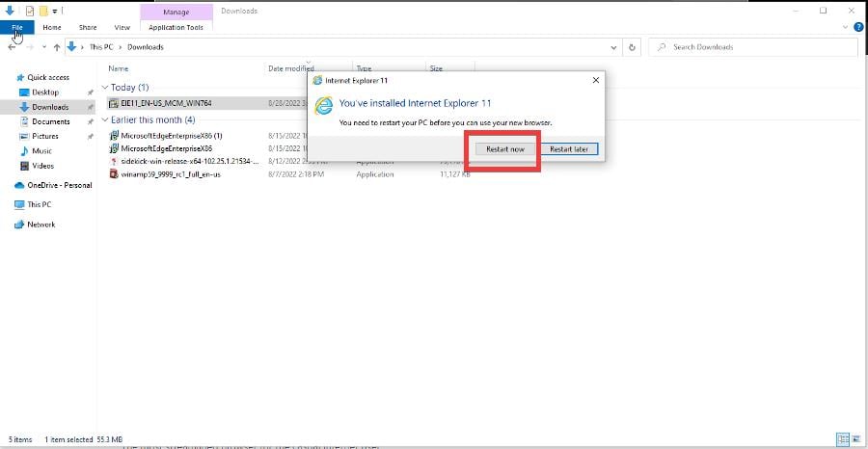Click the Pictures icon in sidebar
Viewport: 868px width, 449px height.
point(24,136)
